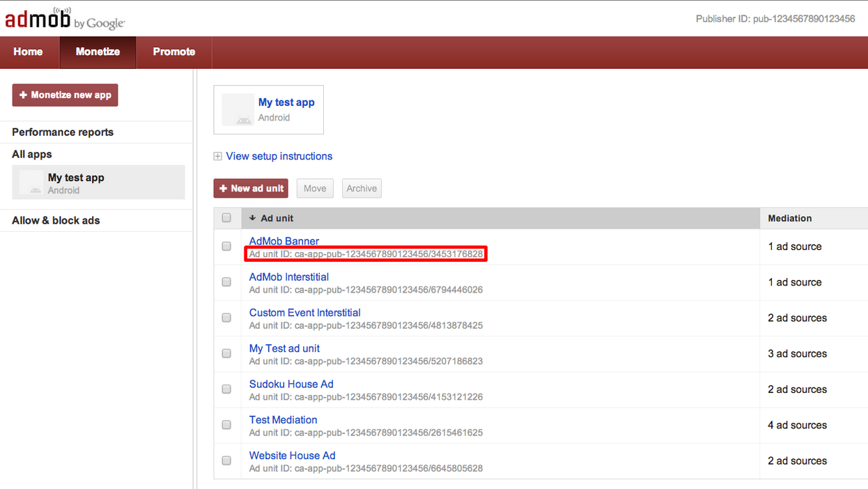Click the Monetize new app button

click(65, 95)
